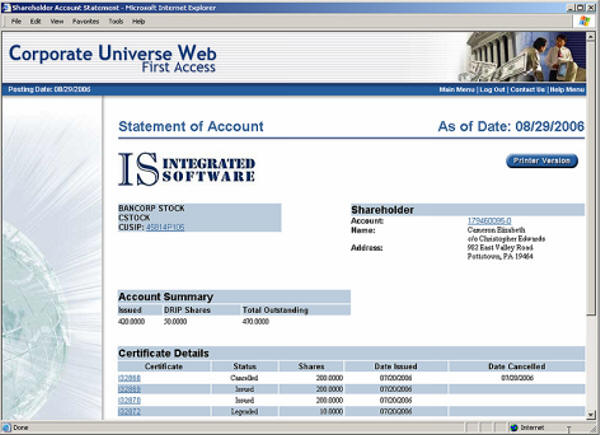Click the Integrated Software logo
This screenshot has height=435, width=600.
point(186,169)
